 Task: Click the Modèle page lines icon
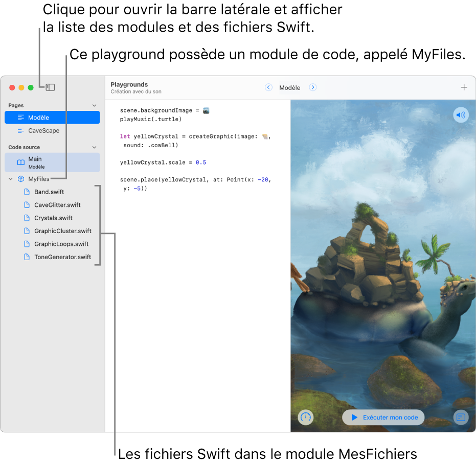[20, 118]
